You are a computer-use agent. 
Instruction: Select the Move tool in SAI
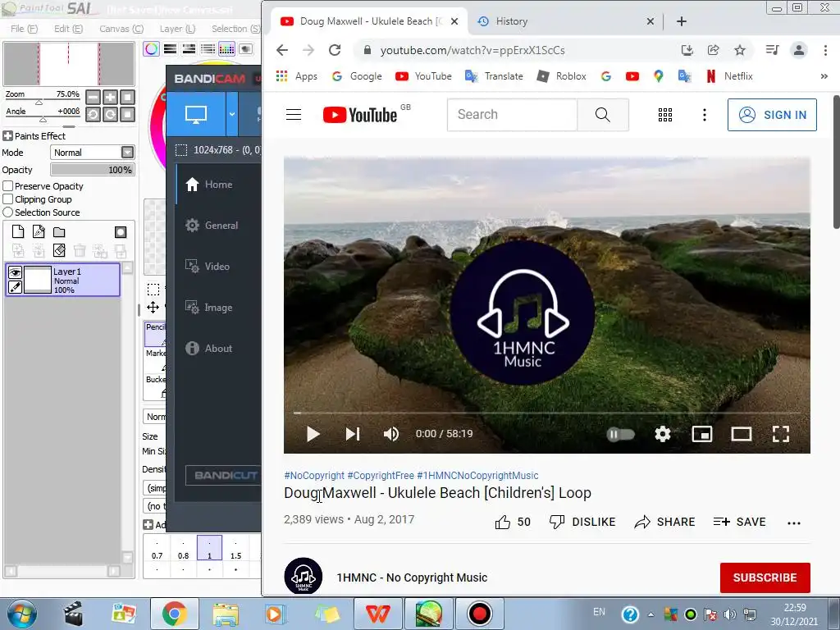[x=153, y=307]
